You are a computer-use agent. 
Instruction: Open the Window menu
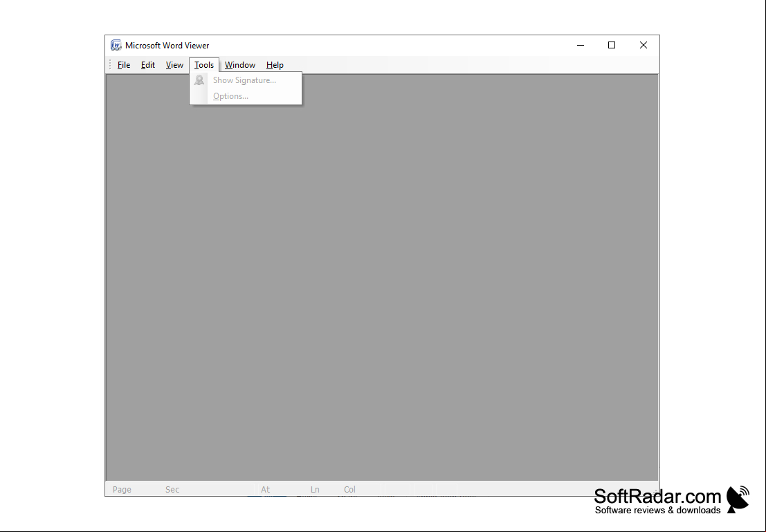click(240, 65)
